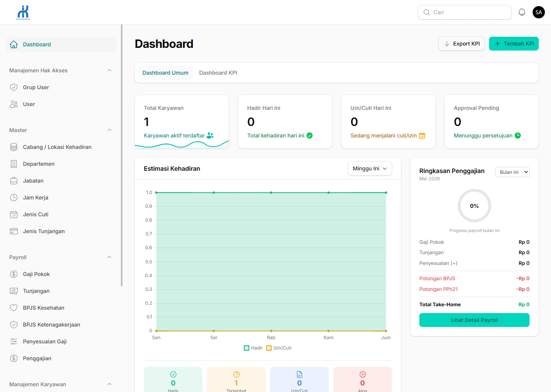Click Departemen building icon
The width and height of the screenshot is (551, 392).
pos(14,164)
